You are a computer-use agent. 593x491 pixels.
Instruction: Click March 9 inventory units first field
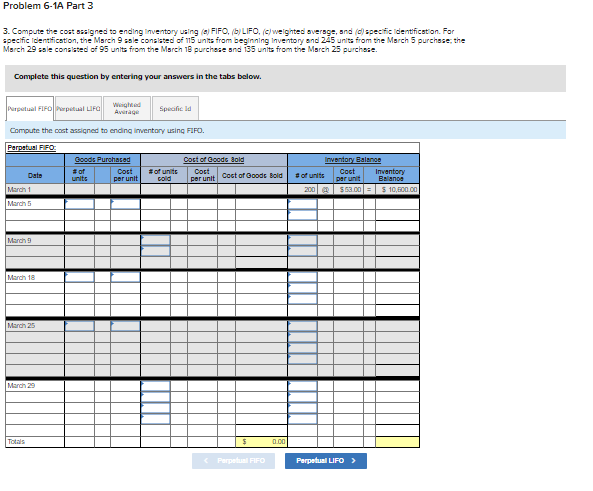click(303, 240)
